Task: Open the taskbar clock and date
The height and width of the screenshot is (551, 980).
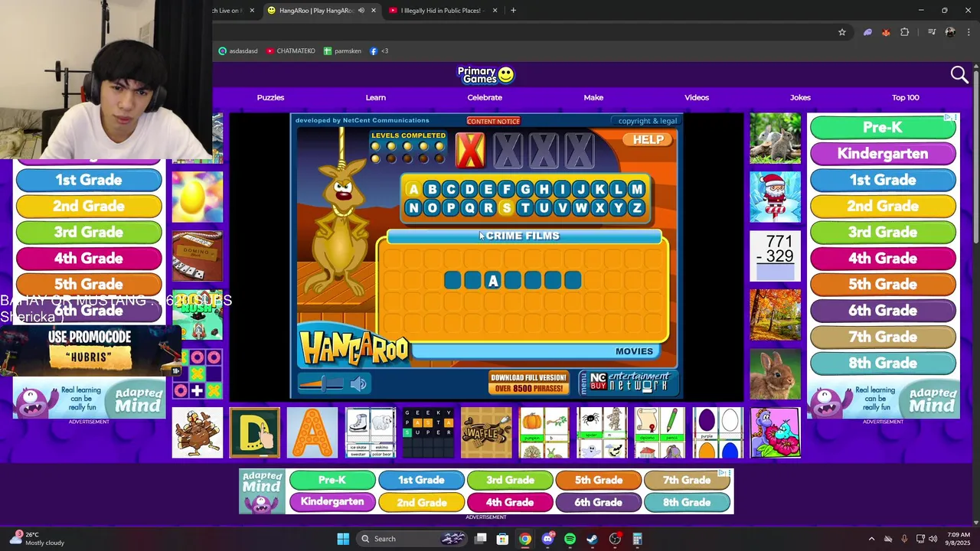Action: point(959,539)
